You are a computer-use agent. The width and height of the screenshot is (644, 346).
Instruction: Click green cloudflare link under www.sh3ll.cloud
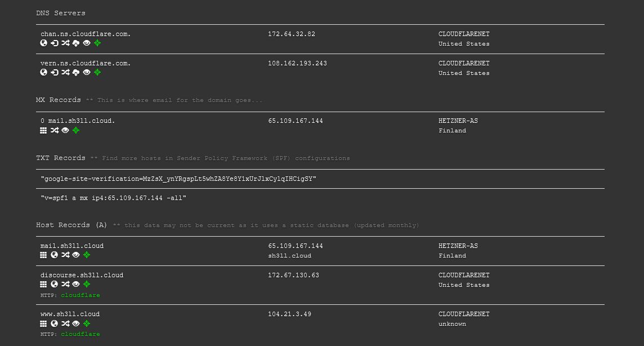(x=80, y=335)
